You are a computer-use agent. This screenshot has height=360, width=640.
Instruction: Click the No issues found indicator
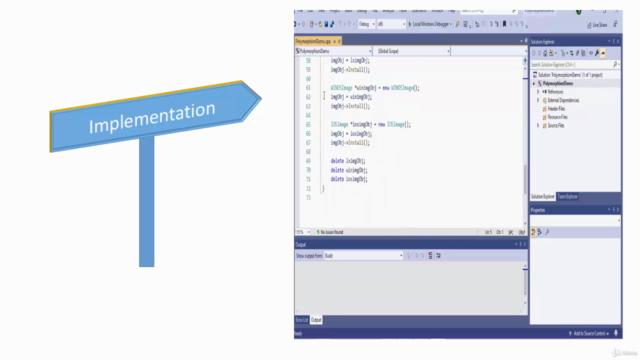point(330,232)
